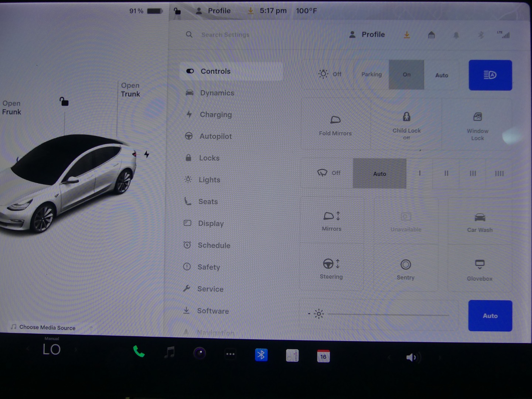This screenshot has height=399, width=532.
Task: Adjust the display brightness slider
Action: [388, 315]
